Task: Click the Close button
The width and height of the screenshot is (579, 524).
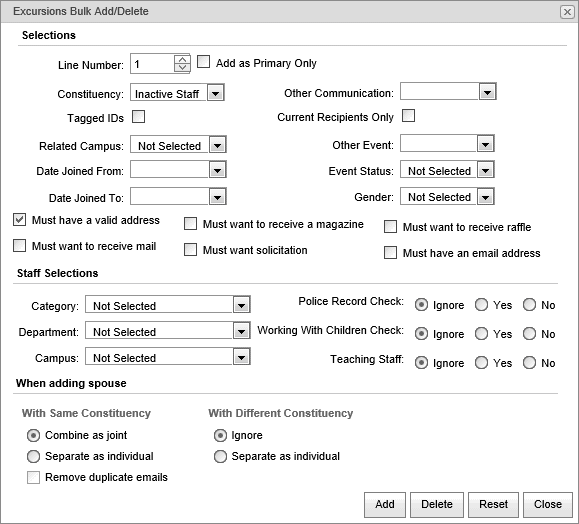Action: click(548, 504)
